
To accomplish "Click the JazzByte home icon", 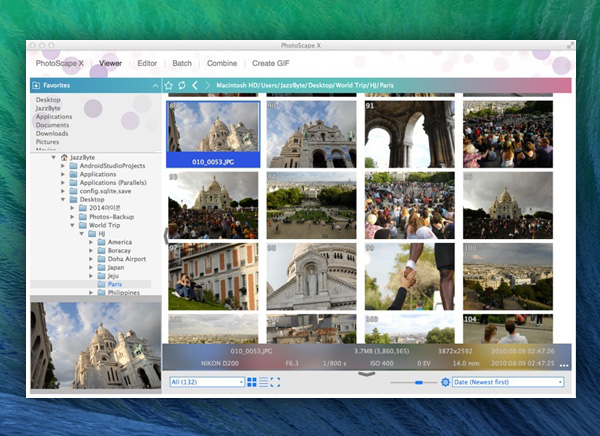I will 64,157.
